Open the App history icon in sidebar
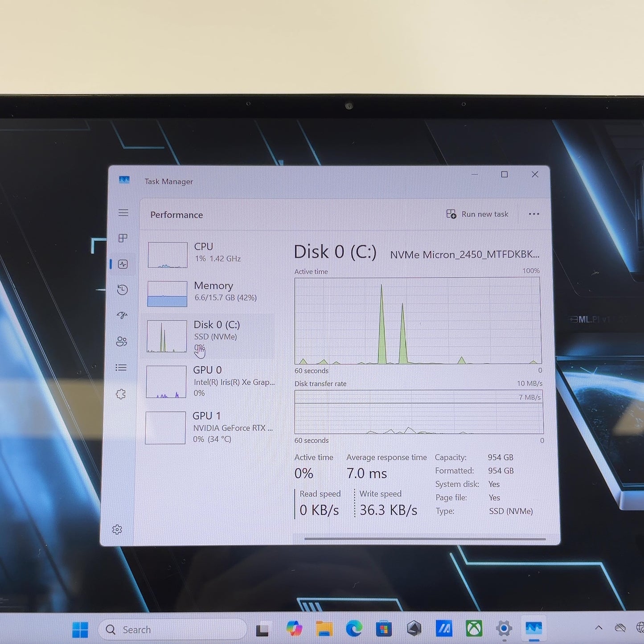The height and width of the screenshot is (644, 644). pos(123,290)
